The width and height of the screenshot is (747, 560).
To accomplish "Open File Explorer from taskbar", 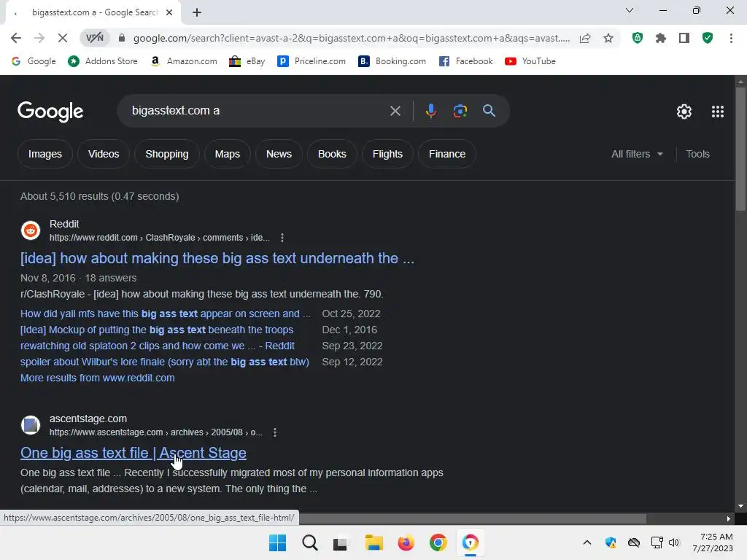I will pos(374,542).
